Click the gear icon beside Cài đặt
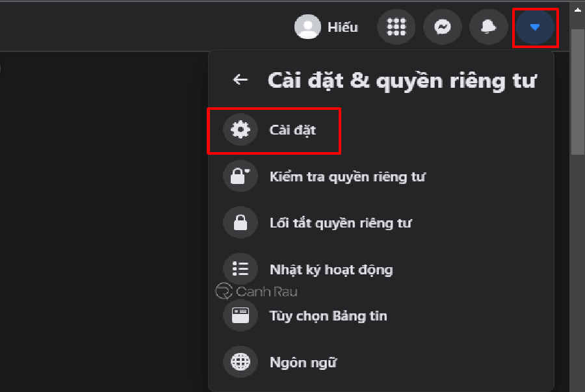 click(x=240, y=130)
